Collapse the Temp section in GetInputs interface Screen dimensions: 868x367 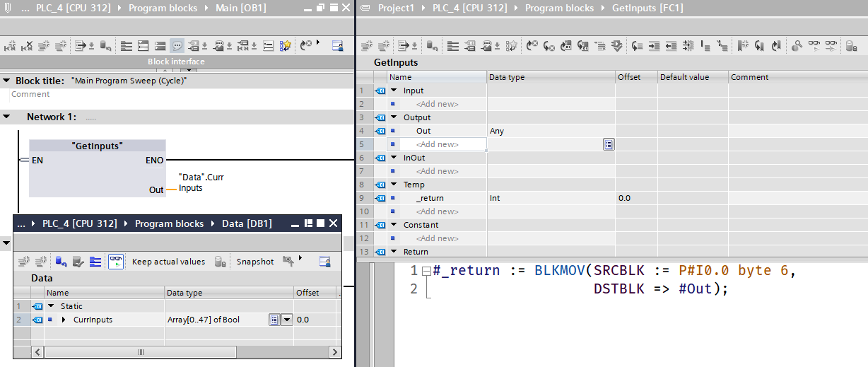click(x=394, y=185)
